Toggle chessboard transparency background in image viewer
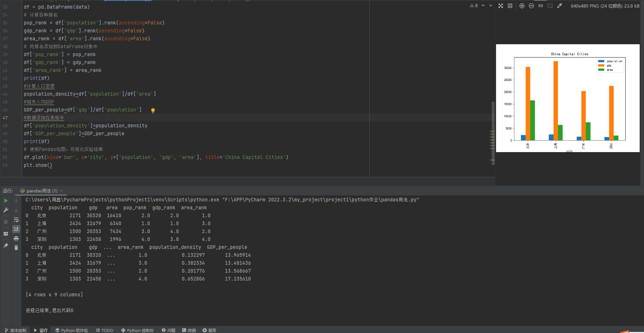644x333 pixels. click(501, 6)
